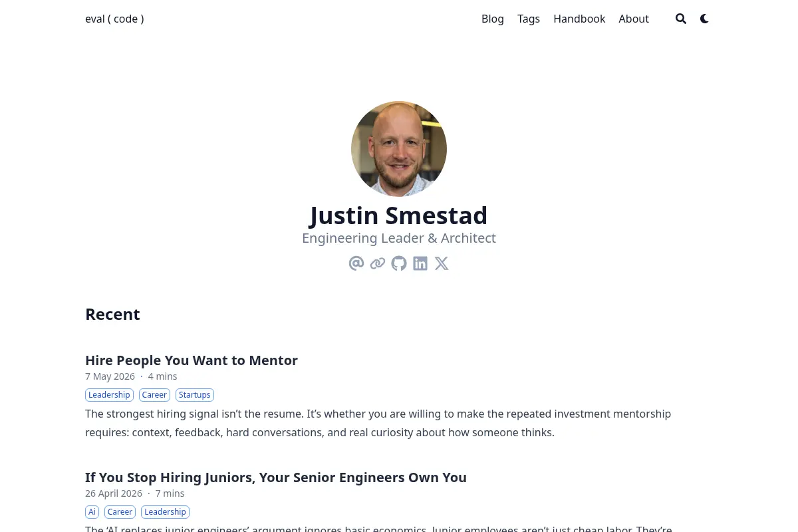Open the search magnifier icon
Viewport: 798px width, 532px height.
681,19
